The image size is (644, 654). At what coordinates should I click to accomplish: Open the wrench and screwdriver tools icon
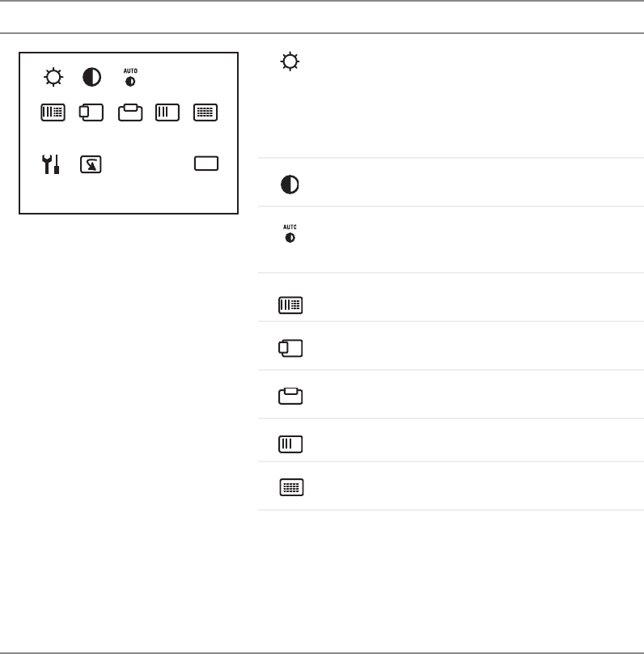point(52,164)
